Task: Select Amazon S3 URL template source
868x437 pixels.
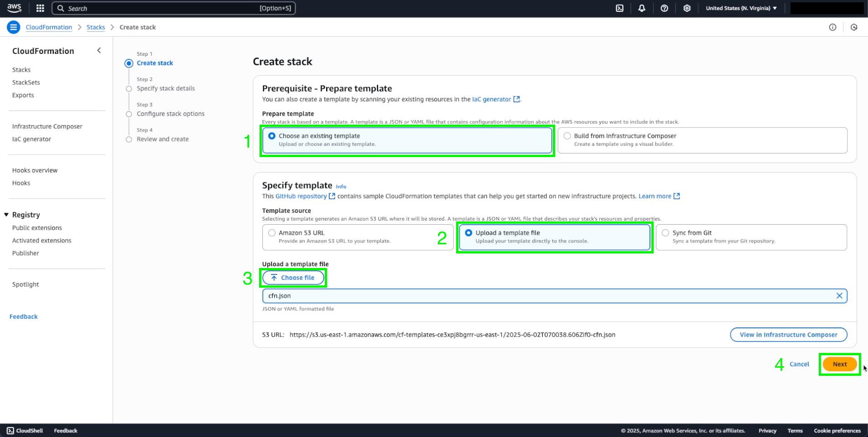Action: click(x=358, y=237)
